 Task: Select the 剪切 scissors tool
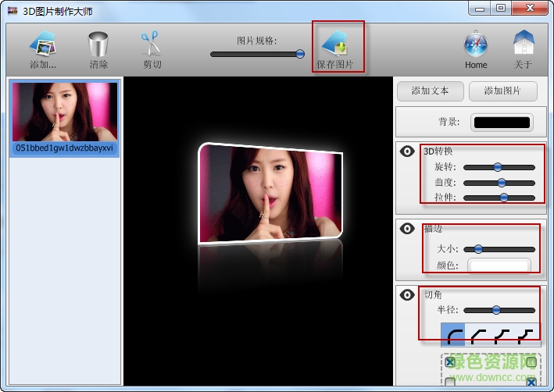pos(152,43)
